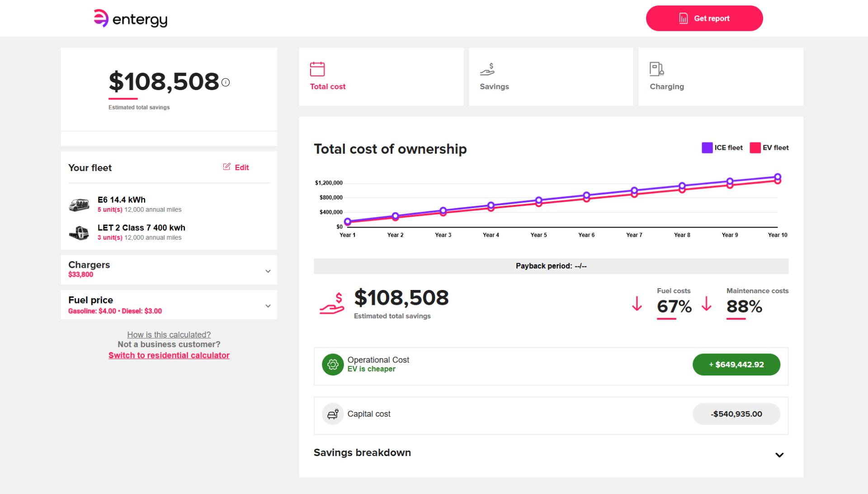
Task: Open the 'How is this calculated?' link
Action: pos(169,335)
